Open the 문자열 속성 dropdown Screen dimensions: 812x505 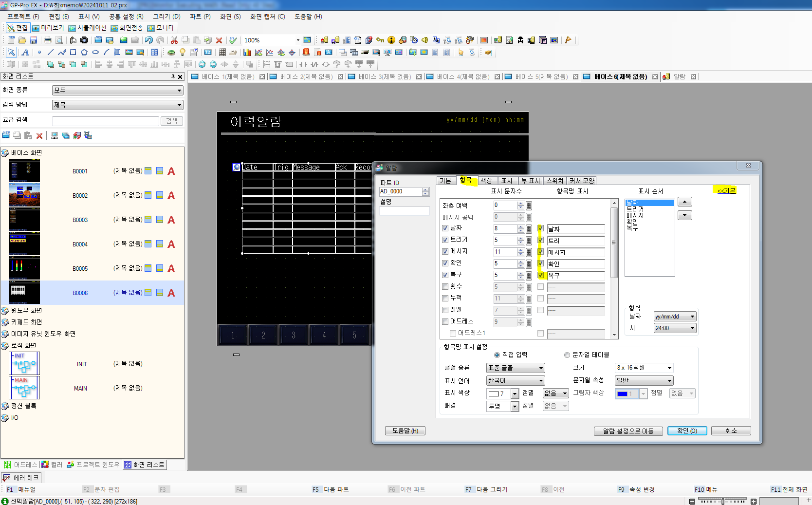[644, 380]
